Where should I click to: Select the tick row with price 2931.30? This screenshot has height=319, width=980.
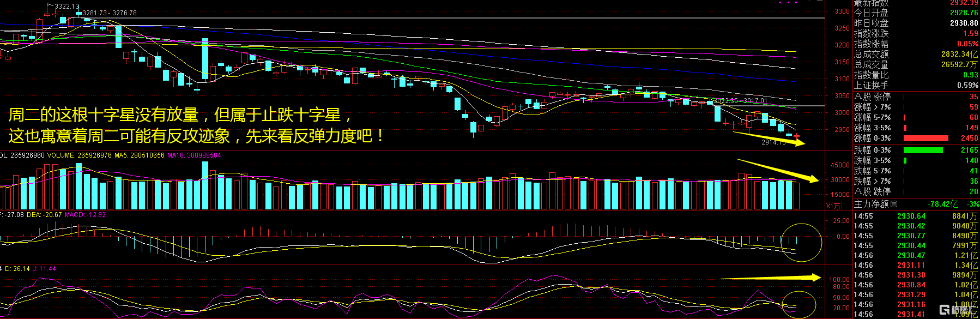tap(916, 275)
